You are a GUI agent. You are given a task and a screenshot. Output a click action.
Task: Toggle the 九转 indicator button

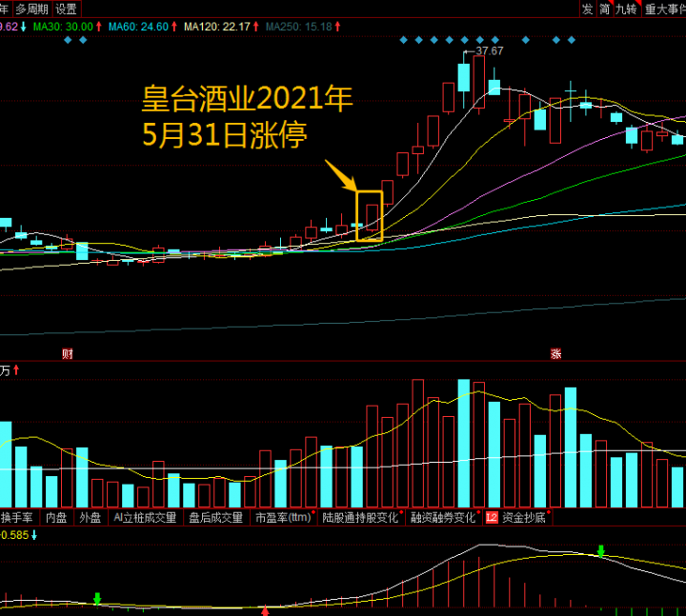tap(626, 9)
